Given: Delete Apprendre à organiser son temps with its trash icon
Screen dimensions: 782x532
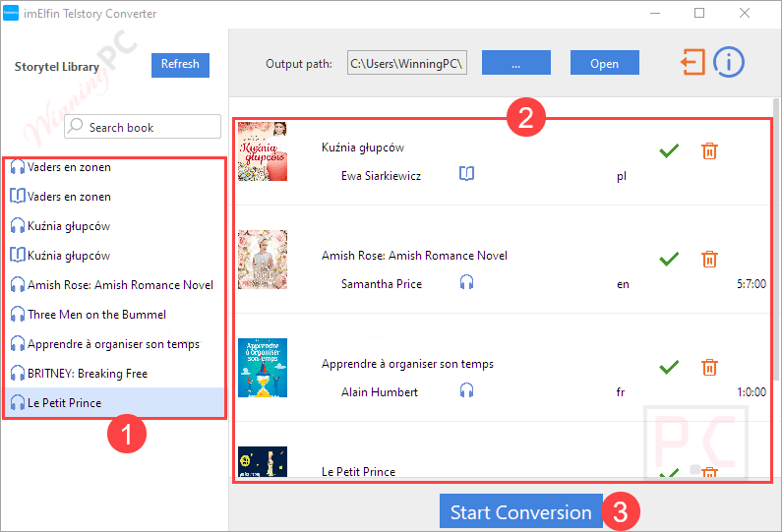Looking at the screenshot, I should click(709, 367).
